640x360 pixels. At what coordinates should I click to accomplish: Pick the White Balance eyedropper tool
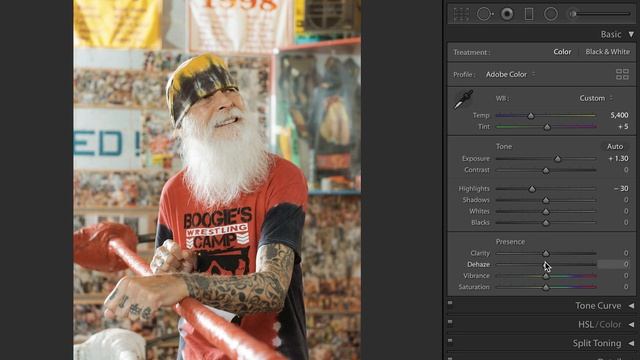pos(463,100)
